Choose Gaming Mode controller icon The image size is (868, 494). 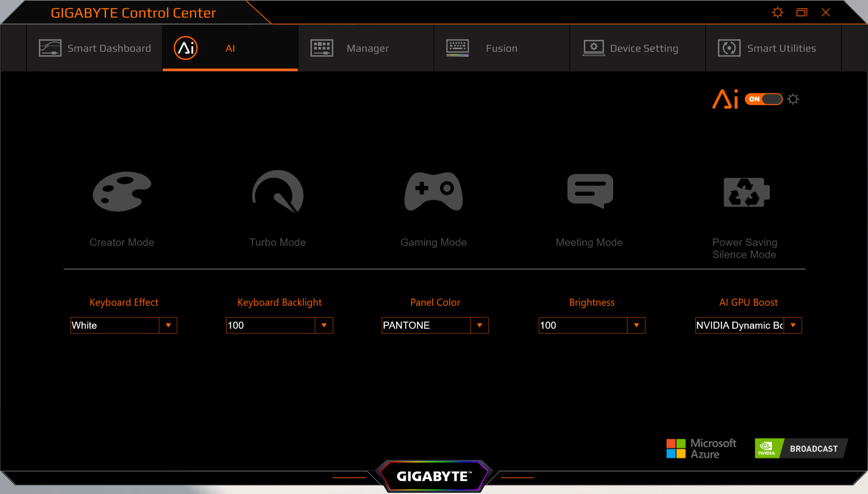[433, 192]
